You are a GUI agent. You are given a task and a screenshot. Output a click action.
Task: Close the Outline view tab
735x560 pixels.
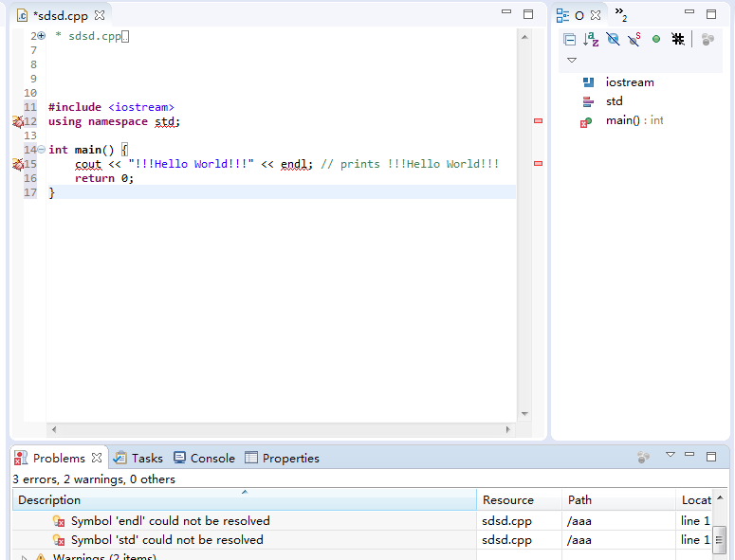coord(596,15)
